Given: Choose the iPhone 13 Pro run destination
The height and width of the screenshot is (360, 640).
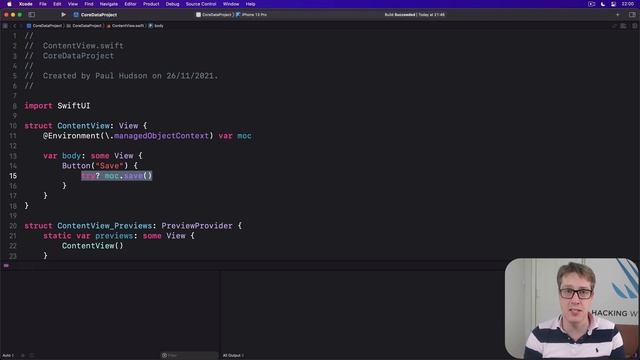Looking at the screenshot, I should pos(251,15).
